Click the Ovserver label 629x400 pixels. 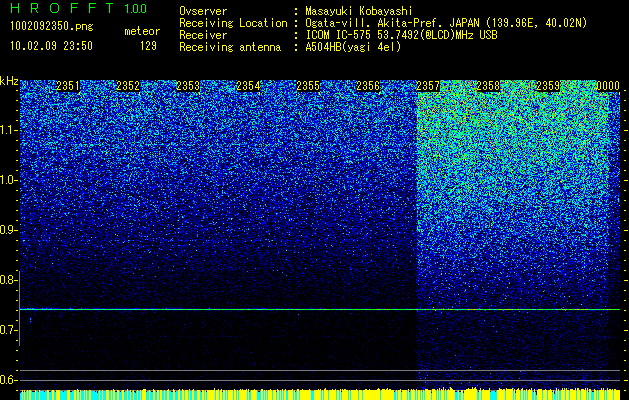tap(203, 11)
